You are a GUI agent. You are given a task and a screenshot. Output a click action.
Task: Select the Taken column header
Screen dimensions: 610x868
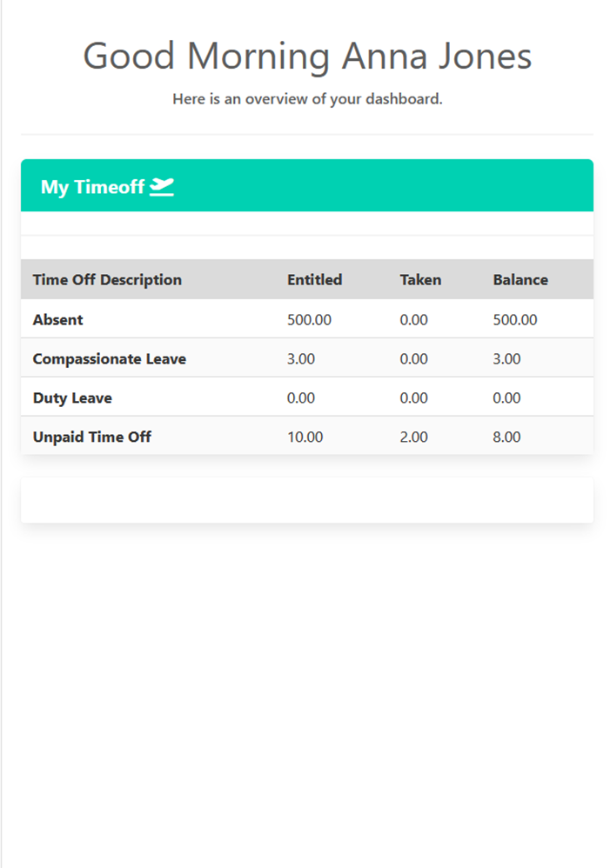click(x=420, y=280)
